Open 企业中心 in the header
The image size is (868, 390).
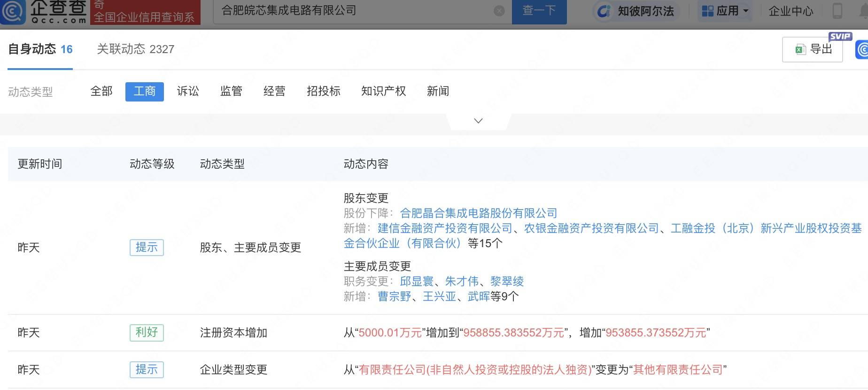tap(790, 11)
